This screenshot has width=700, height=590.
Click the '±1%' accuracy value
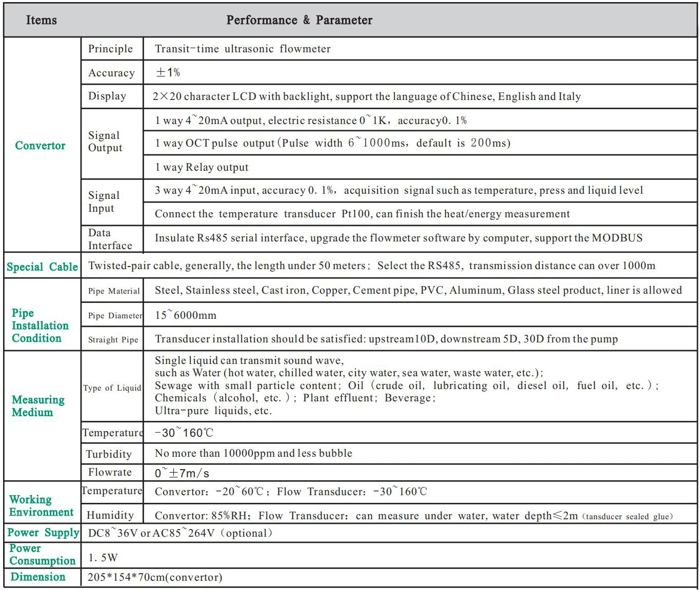[x=168, y=72]
